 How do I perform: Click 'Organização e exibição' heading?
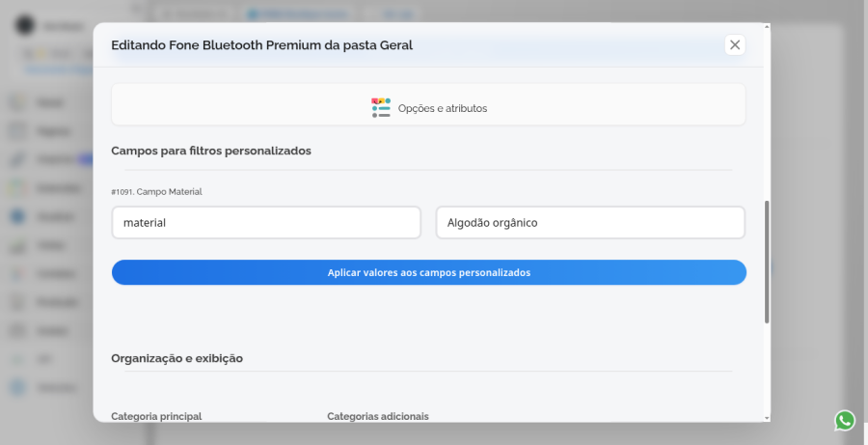tap(177, 358)
